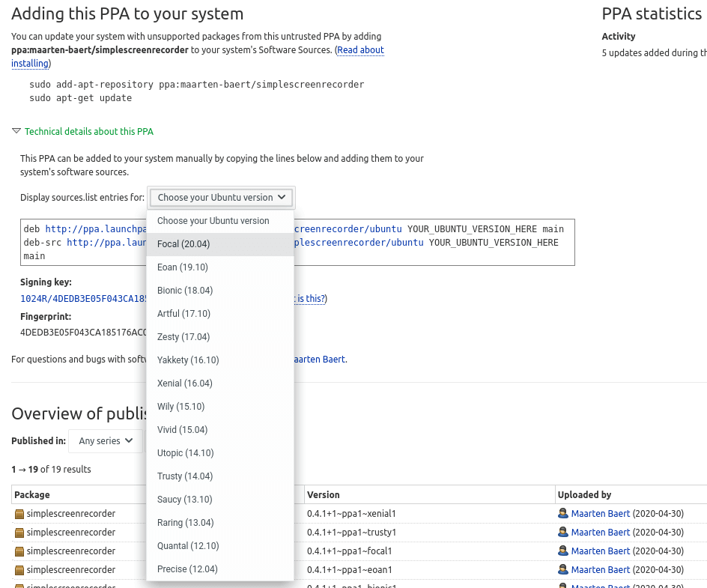Viewport: 707px width, 588px height.
Task: Select Focal (20.04) from the list
Action: pos(183,244)
